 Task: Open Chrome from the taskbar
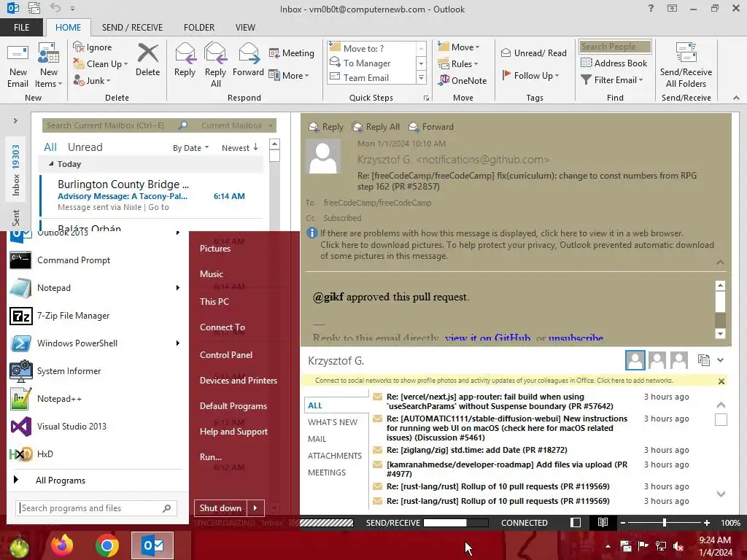tap(107, 545)
